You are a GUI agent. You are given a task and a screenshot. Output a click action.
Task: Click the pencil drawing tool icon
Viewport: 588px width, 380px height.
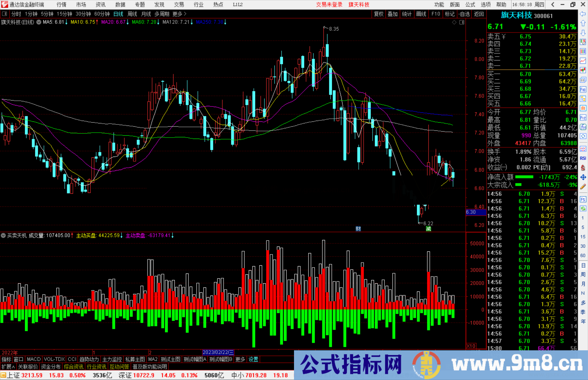click(583, 187)
